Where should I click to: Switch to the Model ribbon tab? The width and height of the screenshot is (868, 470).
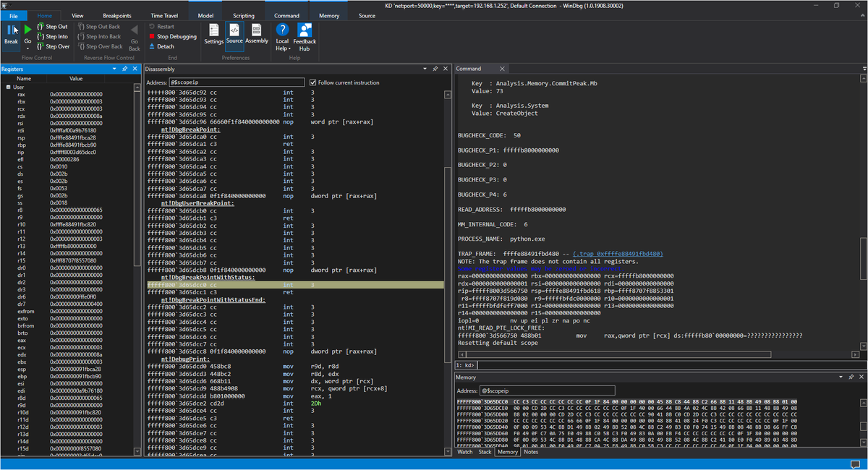point(205,15)
